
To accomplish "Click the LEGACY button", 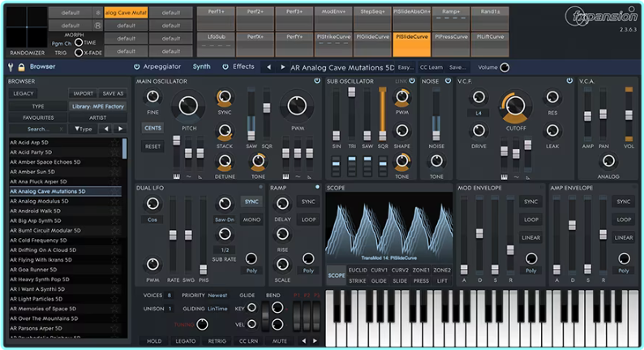I will click(24, 93).
